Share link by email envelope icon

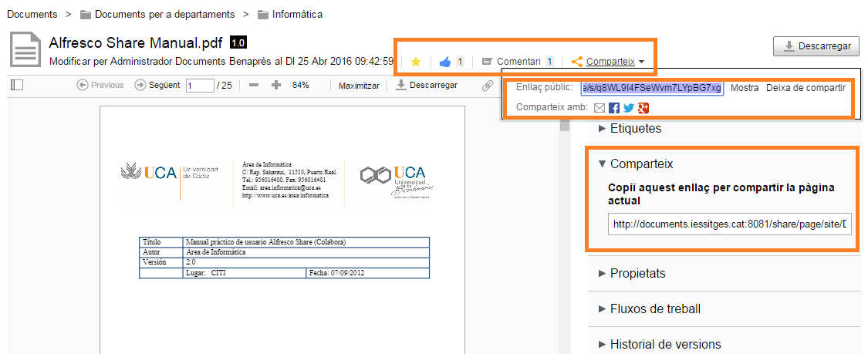click(x=599, y=108)
